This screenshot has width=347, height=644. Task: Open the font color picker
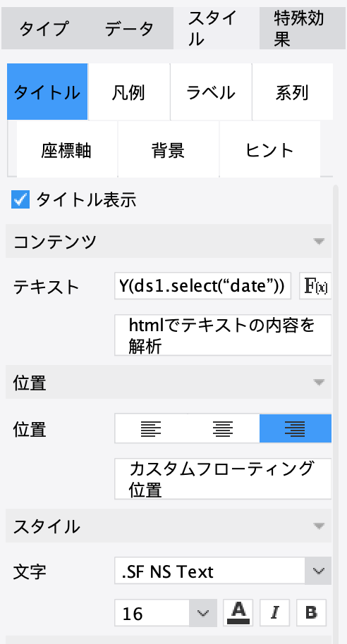point(238,613)
